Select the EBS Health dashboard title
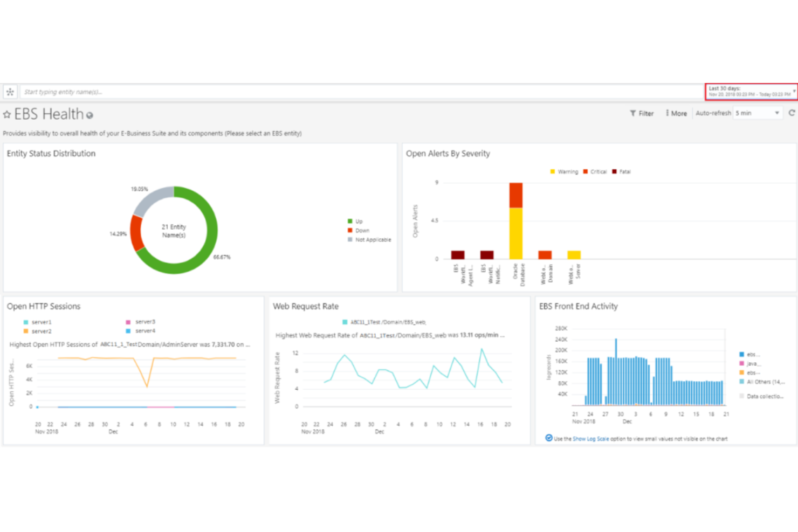This screenshot has height=532, width=798. coord(49,114)
